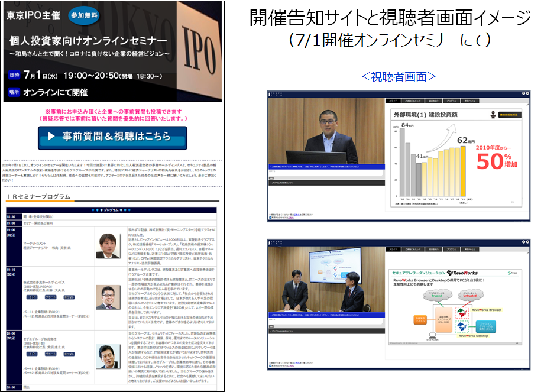Expand program bar in 建設投資額 slide viewer
Viewport: 557px width, 392px height.
326,183
